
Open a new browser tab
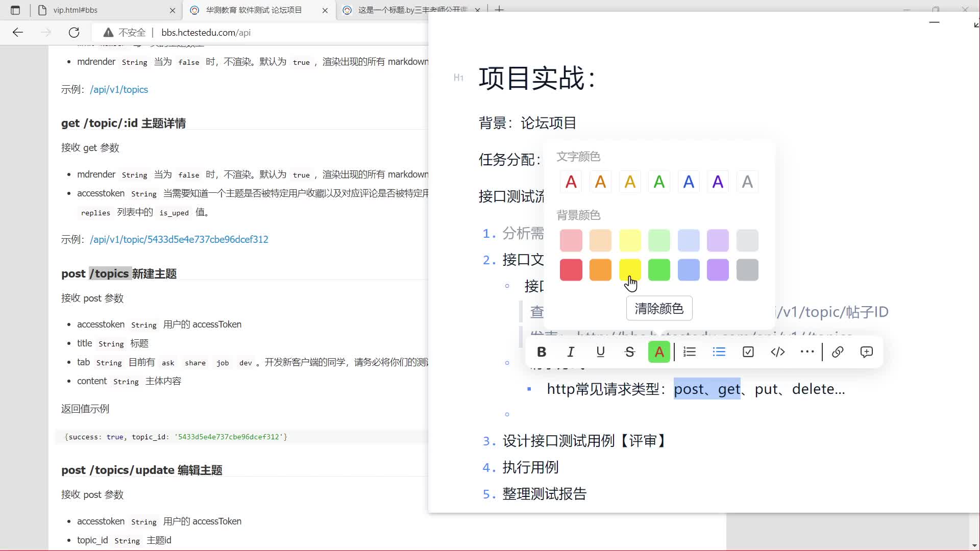point(499,10)
